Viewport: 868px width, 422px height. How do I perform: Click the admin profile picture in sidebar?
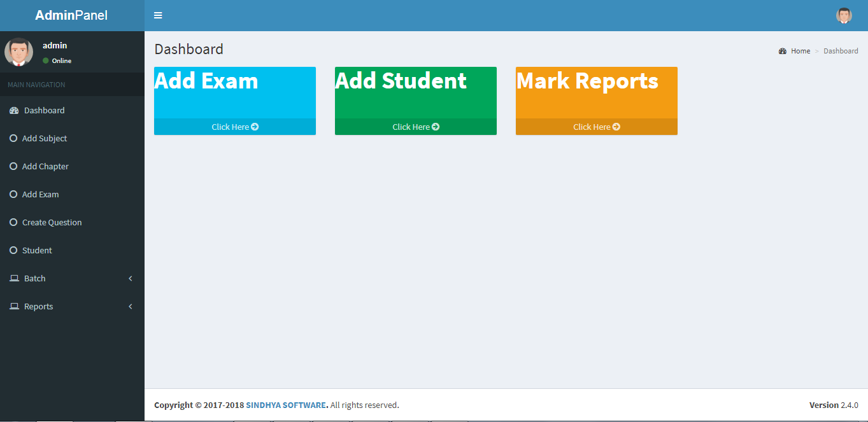(x=18, y=52)
